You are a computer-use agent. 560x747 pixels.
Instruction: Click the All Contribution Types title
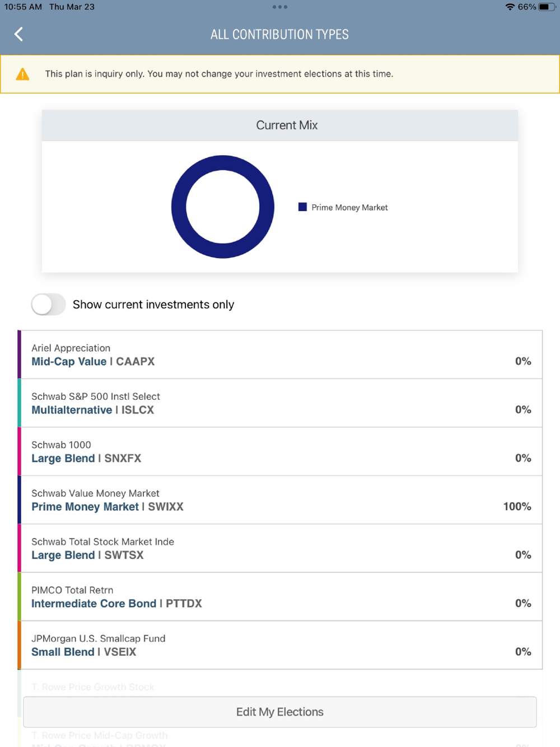click(279, 35)
